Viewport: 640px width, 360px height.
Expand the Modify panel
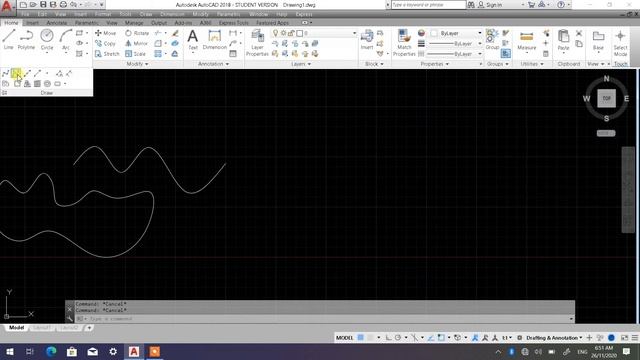click(x=137, y=64)
